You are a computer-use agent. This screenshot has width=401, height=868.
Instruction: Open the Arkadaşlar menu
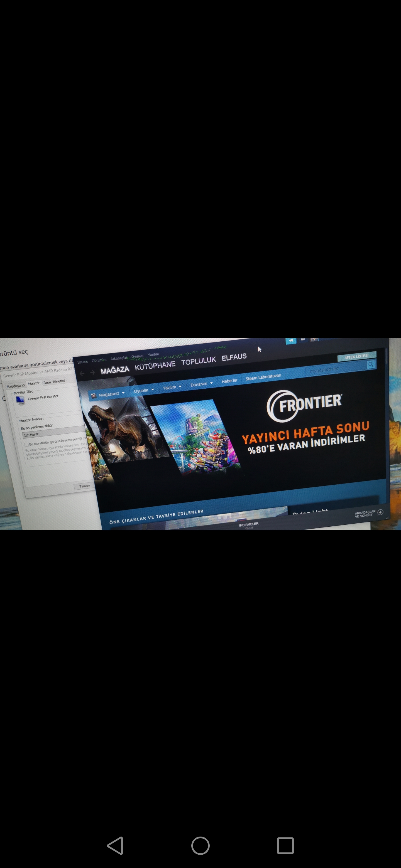tap(119, 358)
